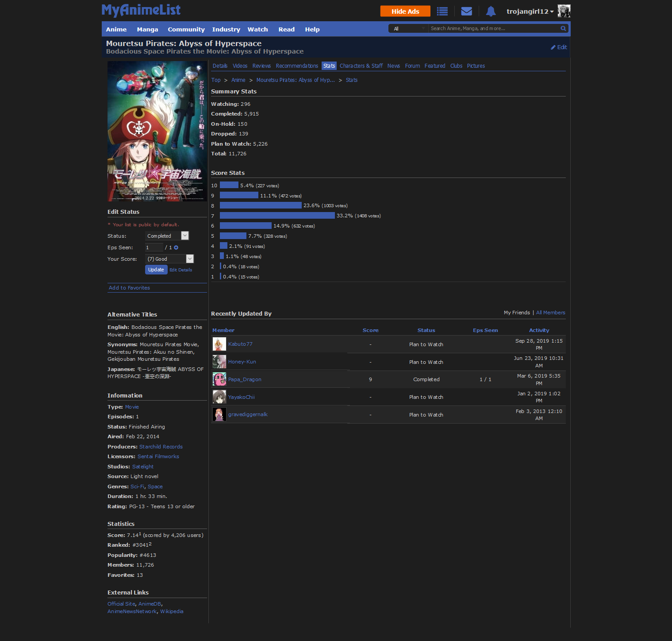Click the Hide Ads button

[x=405, y=12]
